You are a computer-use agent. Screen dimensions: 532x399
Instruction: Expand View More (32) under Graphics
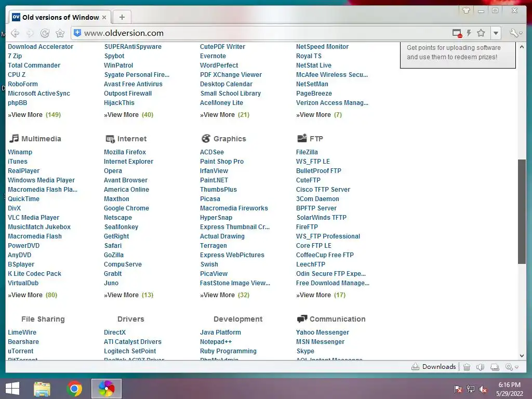224,295
